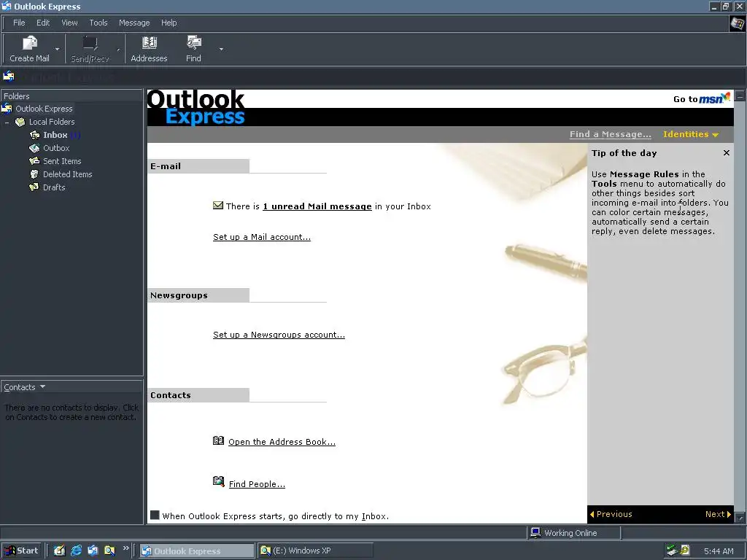Click the Drafts folder icon
Viewport: 747px width, 560px height.
34,187
